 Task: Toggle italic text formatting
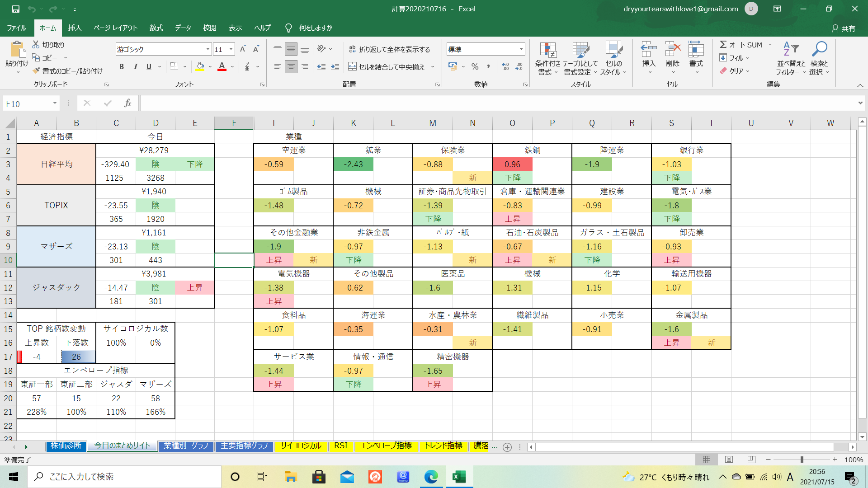coord(135,67)
